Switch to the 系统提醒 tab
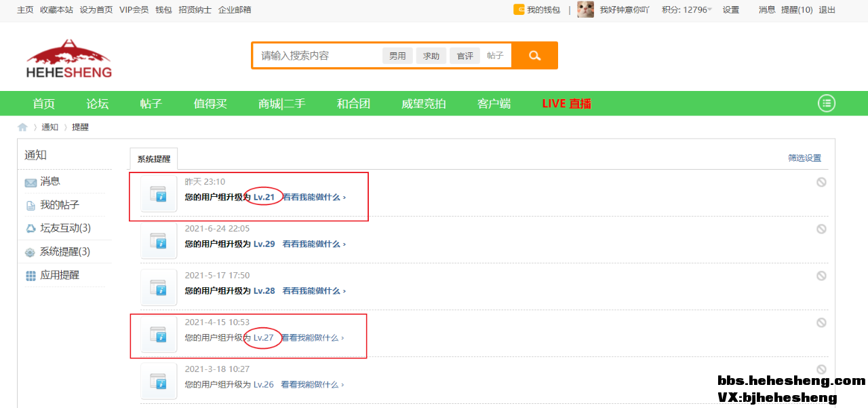The width and height of the screenshot is (868, 408). [154, 159]
